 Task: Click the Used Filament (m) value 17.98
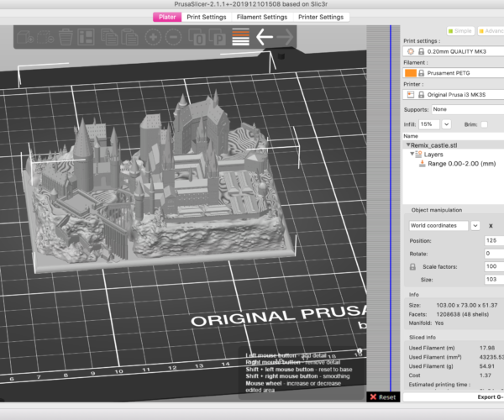[x=487, y=348]
